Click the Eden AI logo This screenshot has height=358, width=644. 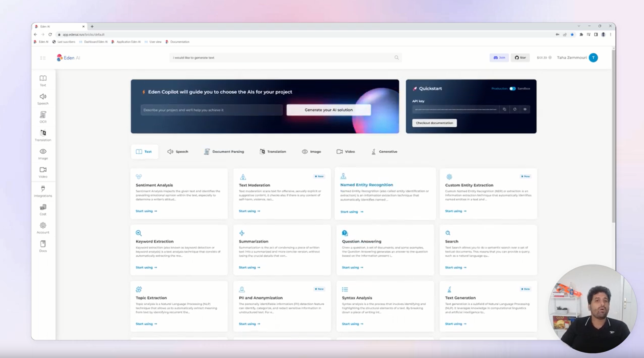point(68,58)
